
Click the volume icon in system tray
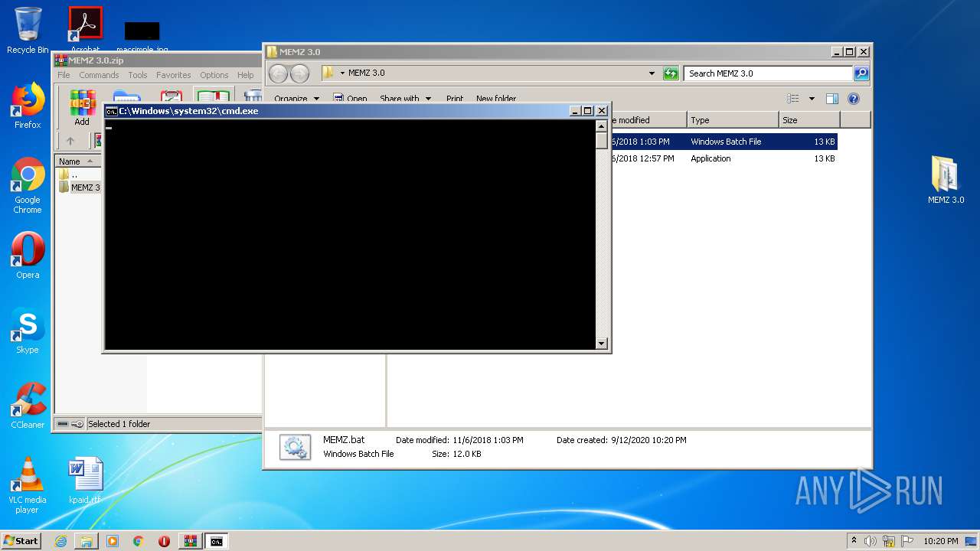pos(870,541)
